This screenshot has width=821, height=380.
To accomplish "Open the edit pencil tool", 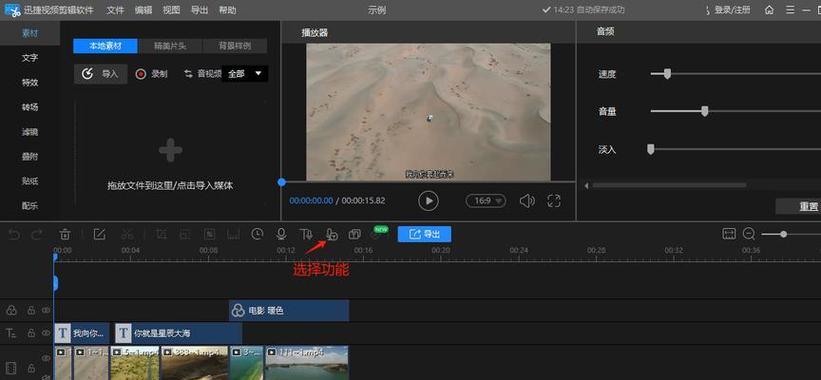I will 99,234.
